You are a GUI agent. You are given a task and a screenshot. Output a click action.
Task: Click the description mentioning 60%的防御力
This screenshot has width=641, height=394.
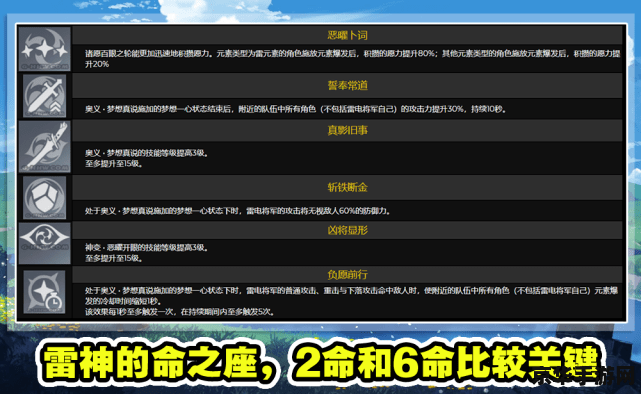pos(238,211)
